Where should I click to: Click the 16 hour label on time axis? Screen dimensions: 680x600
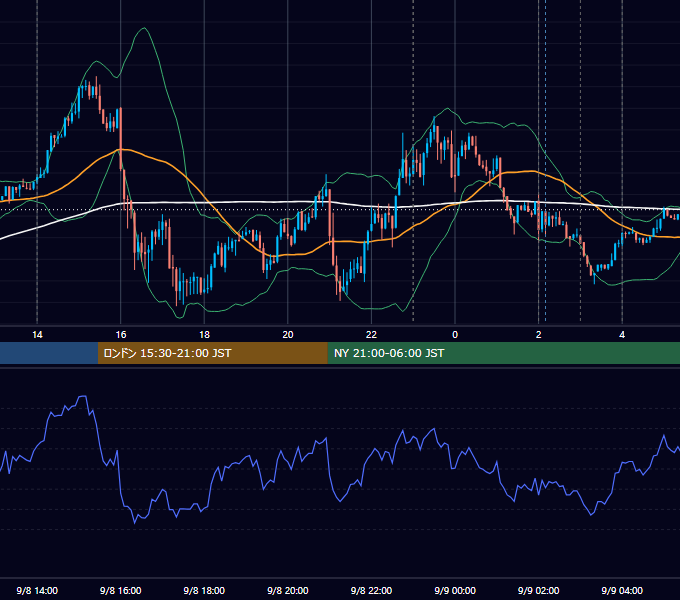121,335
